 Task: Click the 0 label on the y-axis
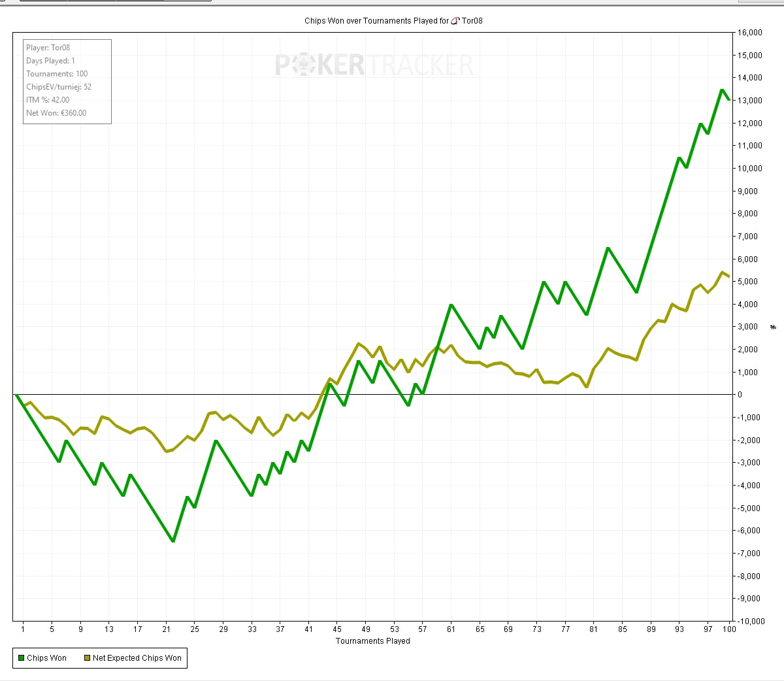[740, 395]
